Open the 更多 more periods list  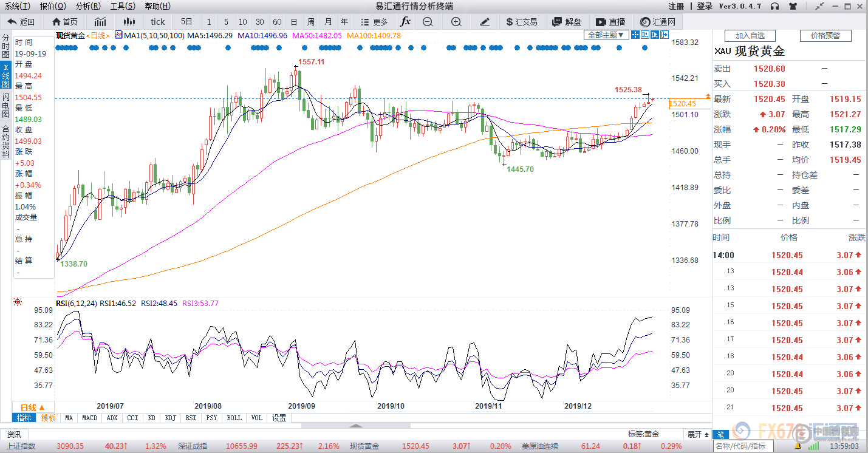coord(375,21)
